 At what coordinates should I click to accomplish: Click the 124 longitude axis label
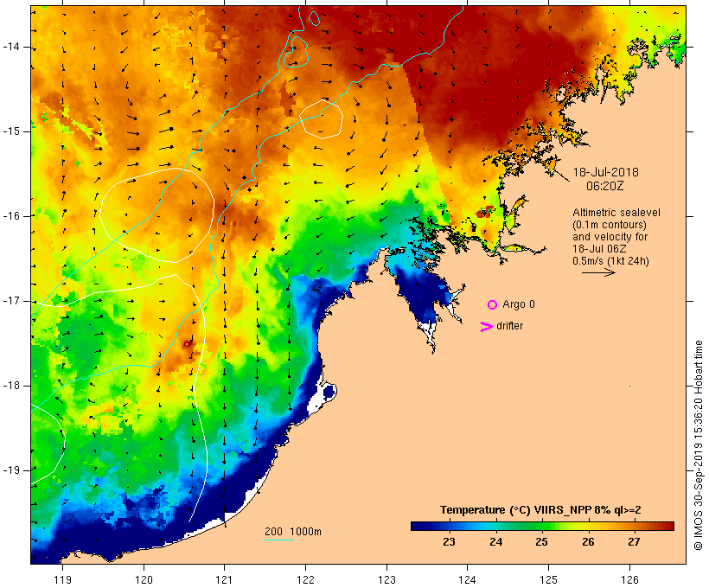tap(467, 579)
